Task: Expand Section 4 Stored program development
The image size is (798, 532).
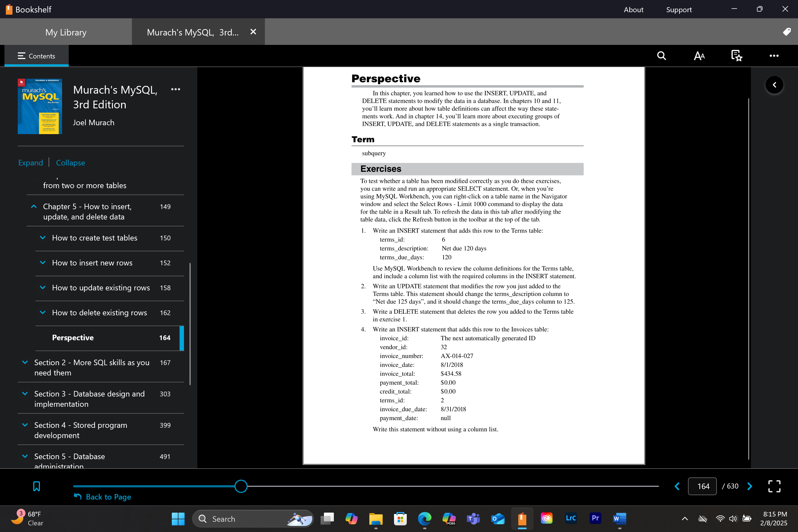Action: point(25,425)
